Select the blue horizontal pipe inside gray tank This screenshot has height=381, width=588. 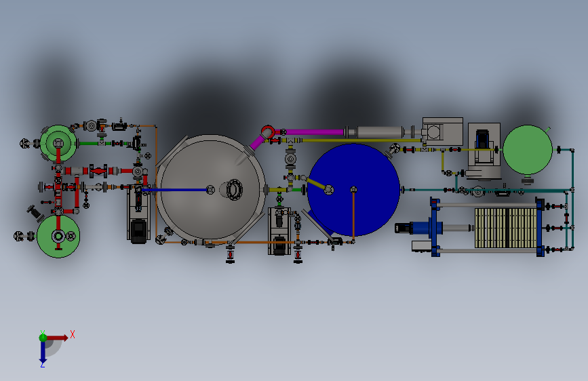click(174, 190)
